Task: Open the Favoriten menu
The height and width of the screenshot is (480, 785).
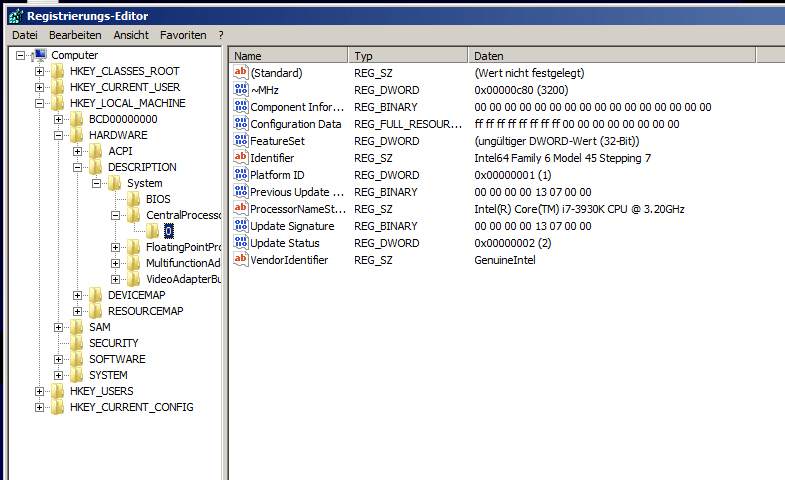Action: click(x=183, y=35)
